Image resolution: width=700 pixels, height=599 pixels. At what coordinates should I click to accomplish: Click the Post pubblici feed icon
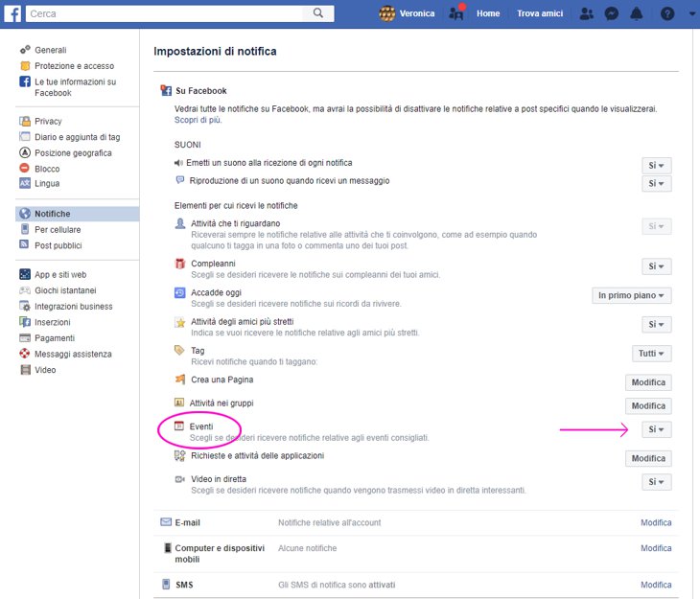click(x=24, y=244)
